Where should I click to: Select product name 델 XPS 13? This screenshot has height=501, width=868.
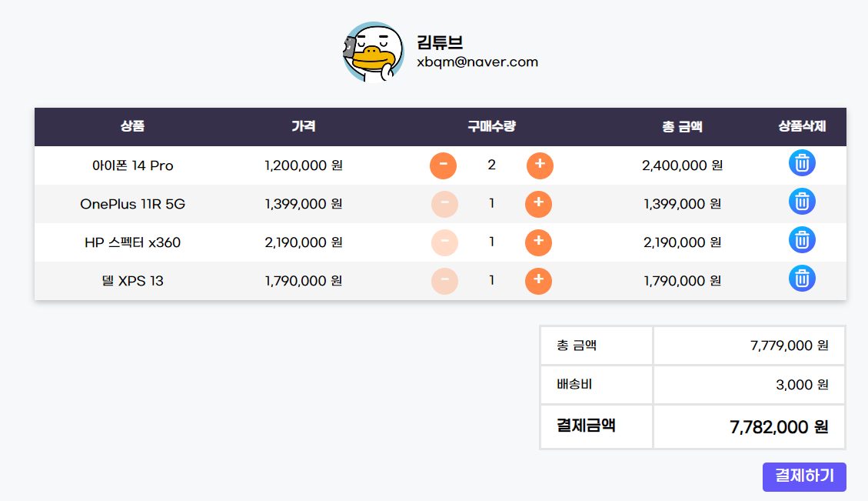[x=133, y=281]
